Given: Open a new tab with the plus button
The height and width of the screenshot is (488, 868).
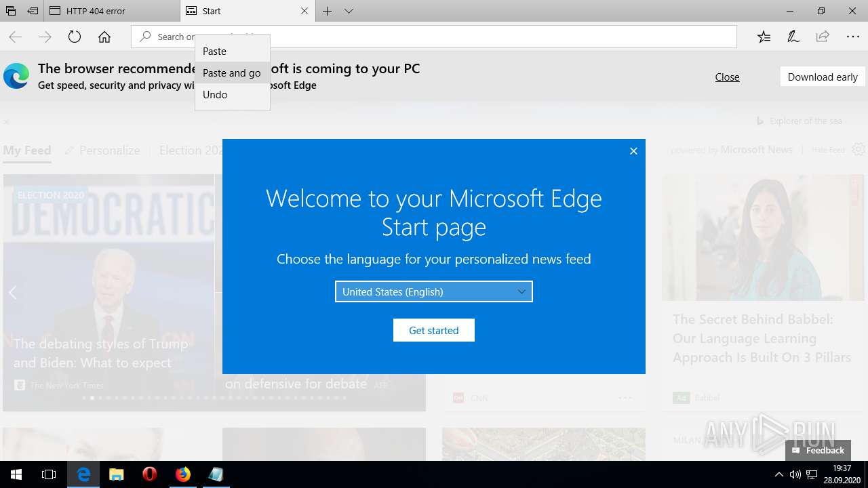Looking at the screenshot, I should tap(327, 11).
